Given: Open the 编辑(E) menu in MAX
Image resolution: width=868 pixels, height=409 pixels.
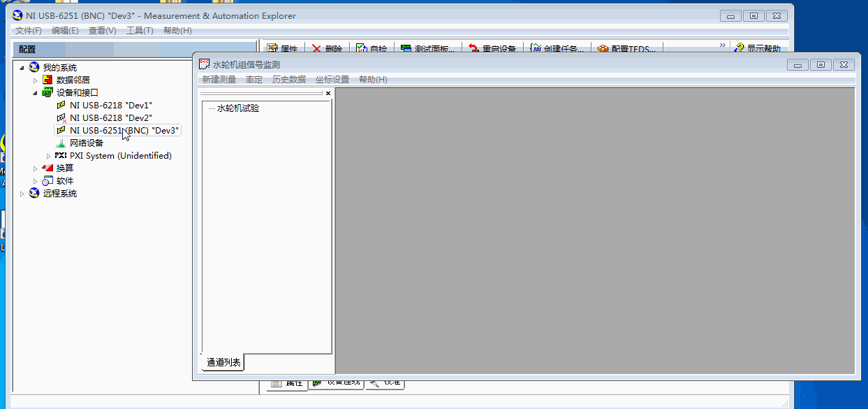Looking at the screenshot, I should pyautogui.click(x=65, y=31).
